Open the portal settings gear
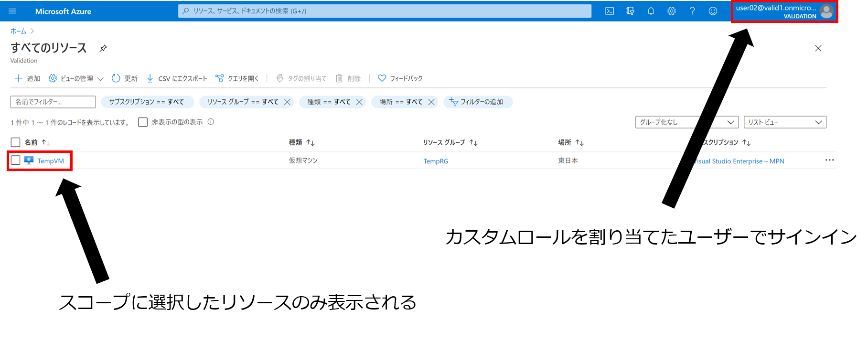 tap(671, 11)
